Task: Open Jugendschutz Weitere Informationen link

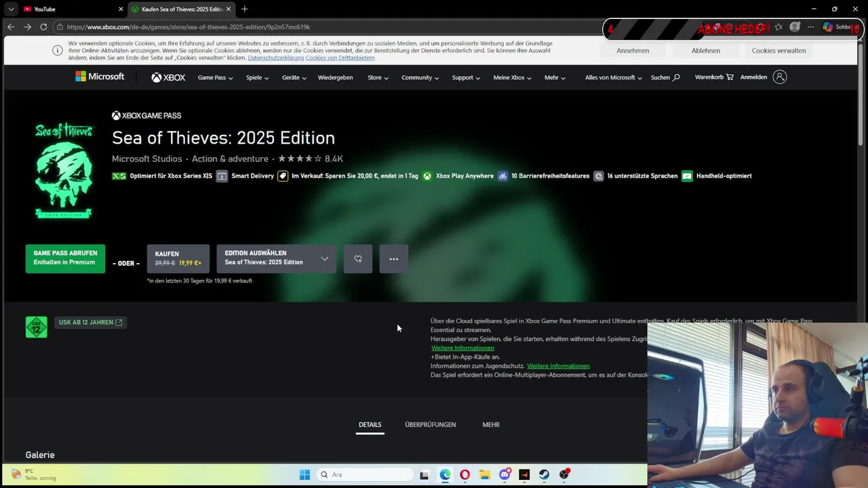Action: (x=558, y=366)
